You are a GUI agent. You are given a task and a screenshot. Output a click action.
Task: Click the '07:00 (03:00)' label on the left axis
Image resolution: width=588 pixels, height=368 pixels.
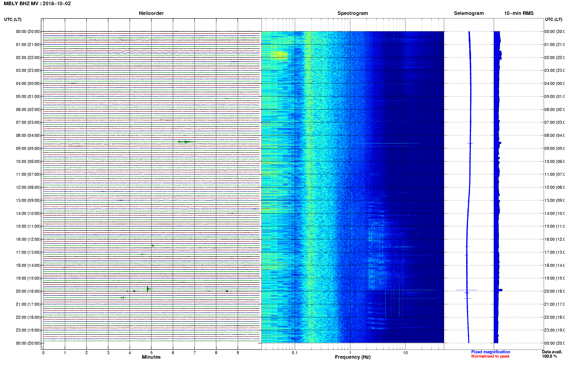[28, 122]
